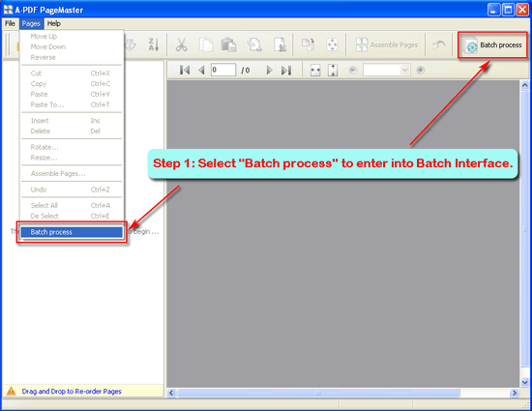Viewport: 532px width, 411px height.
Task: Open the File menu
Action: [10, 23]
